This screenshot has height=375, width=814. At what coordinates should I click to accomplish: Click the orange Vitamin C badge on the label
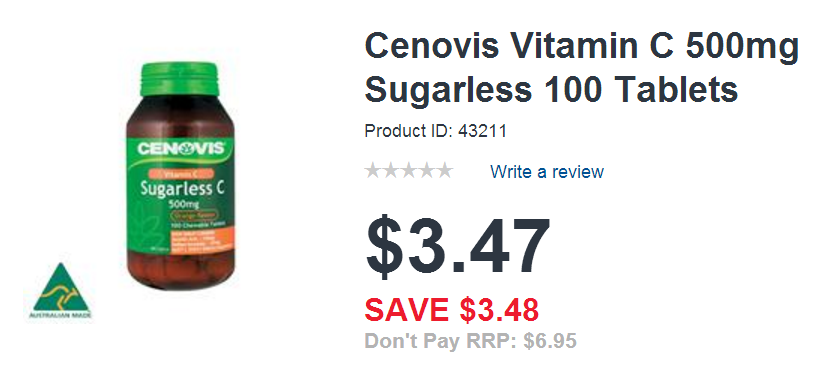pyautogui.click(x=182, y=173)
